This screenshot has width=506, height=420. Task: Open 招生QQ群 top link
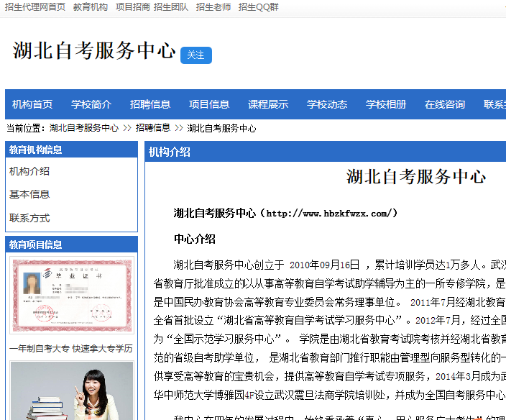point(259,7)
